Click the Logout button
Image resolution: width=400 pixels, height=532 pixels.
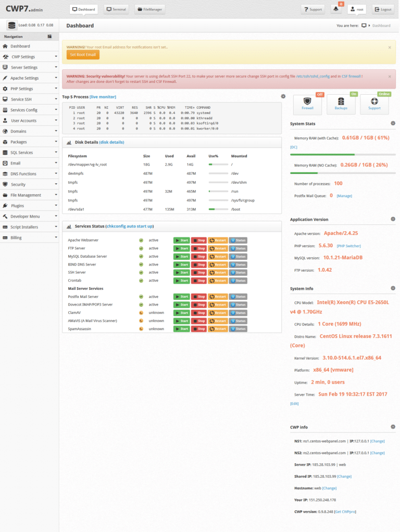pos(383,9)
